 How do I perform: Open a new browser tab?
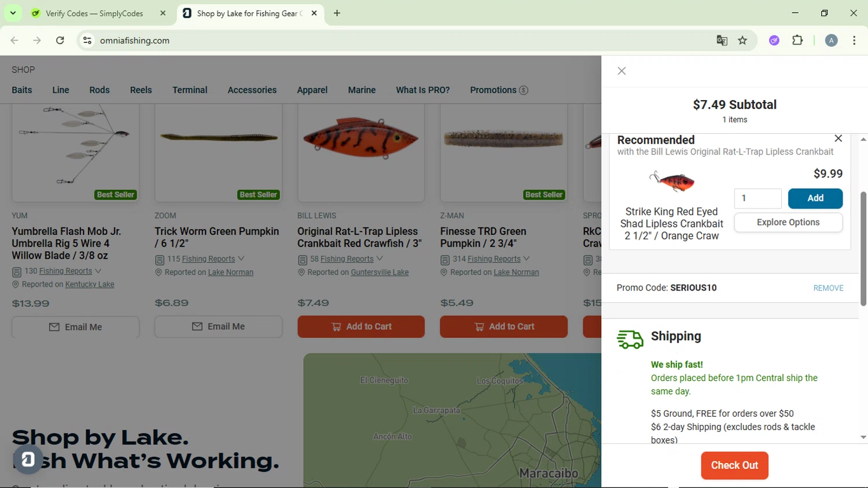pyautogui.click(x=337, y=13)
